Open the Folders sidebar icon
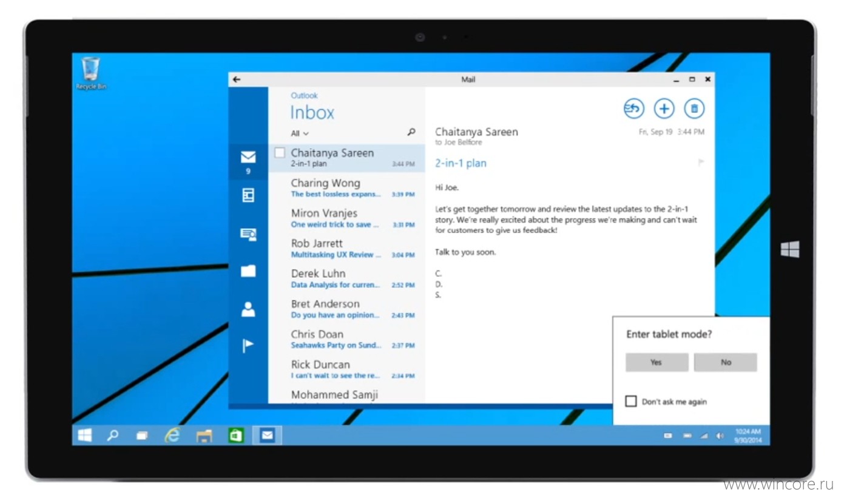 248,271
